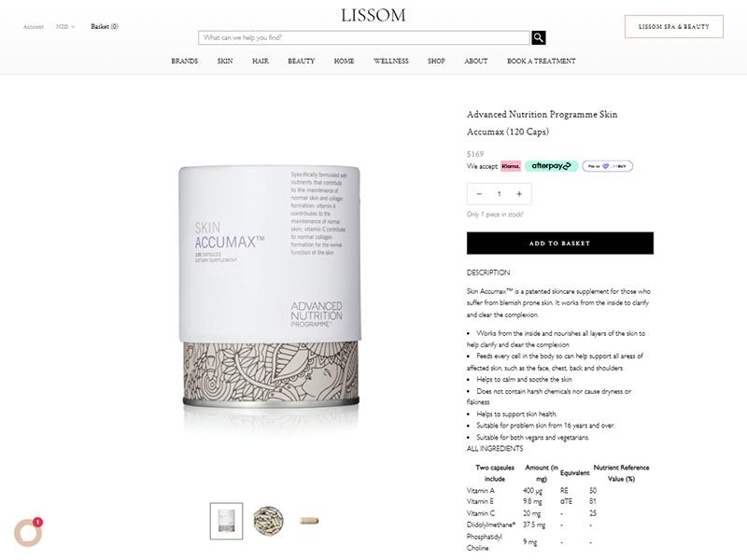Viewport: 747px width, 560px height.
Task: Click the Afterpay payment badge
Action: coord(551,166)
